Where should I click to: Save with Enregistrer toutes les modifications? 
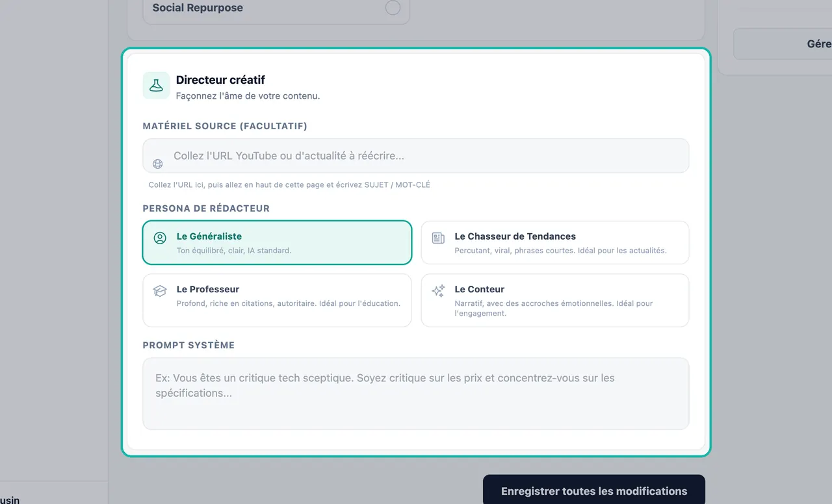point(594,490)
